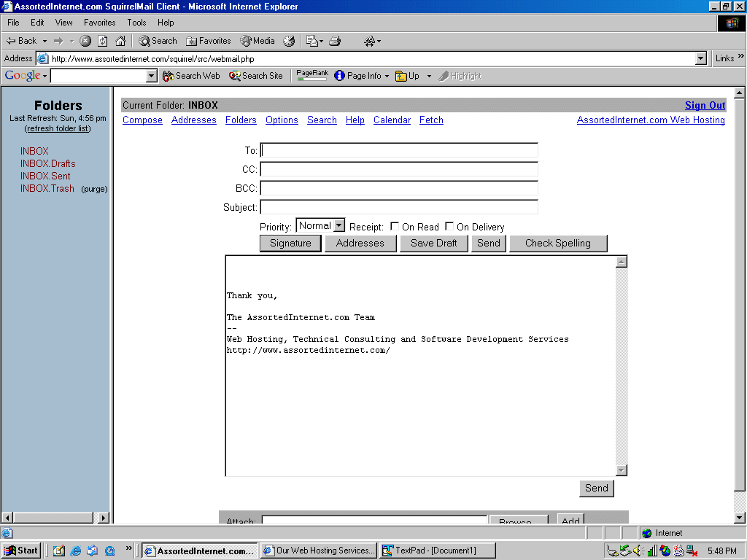747x560 pixels.
Task: Open the INBOX.Drafts folder
Action: coord(47,163)
